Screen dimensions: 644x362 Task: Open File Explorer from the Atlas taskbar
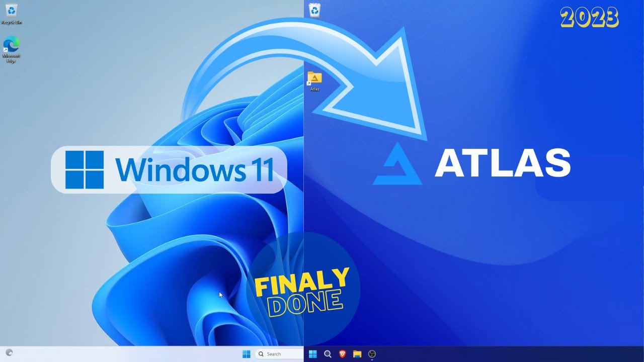[x=357, y=354]
